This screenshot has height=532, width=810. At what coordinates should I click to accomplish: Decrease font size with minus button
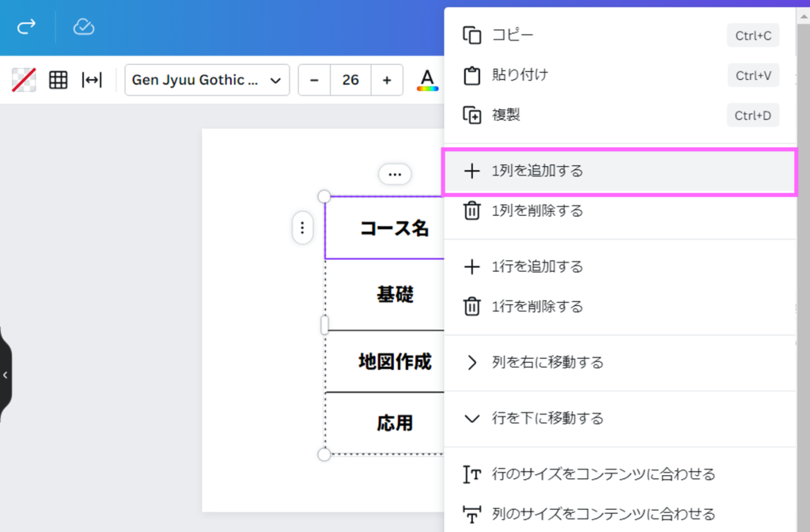click(x=314, y=80)
